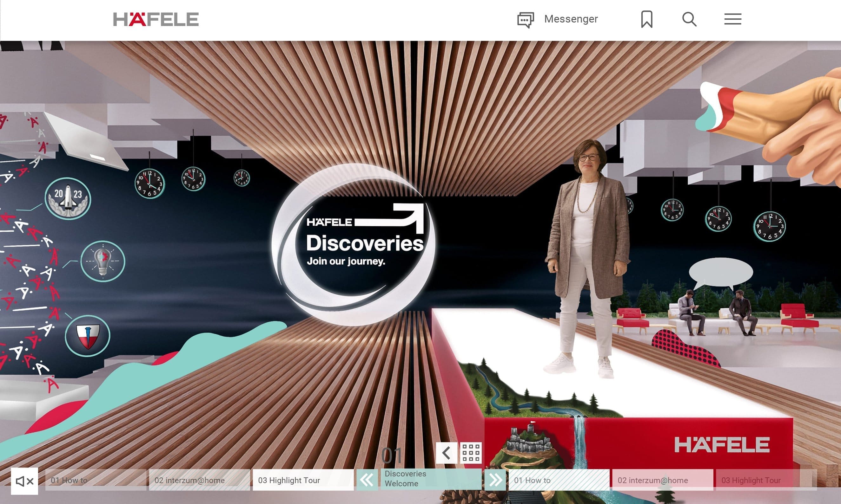Go to next slide with double-right arrows
This screenshot has height=504, width=841.
(495, 480)
